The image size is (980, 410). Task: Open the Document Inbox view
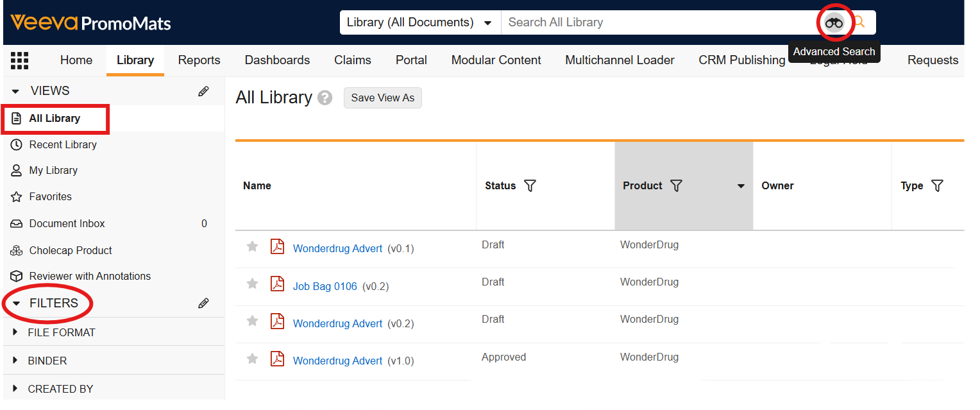pos(67,224)
